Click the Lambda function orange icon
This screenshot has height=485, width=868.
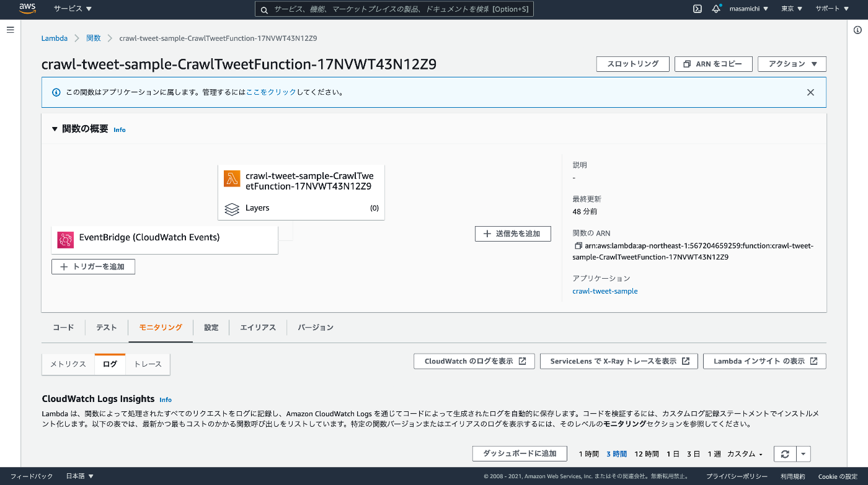coord(232,178)
